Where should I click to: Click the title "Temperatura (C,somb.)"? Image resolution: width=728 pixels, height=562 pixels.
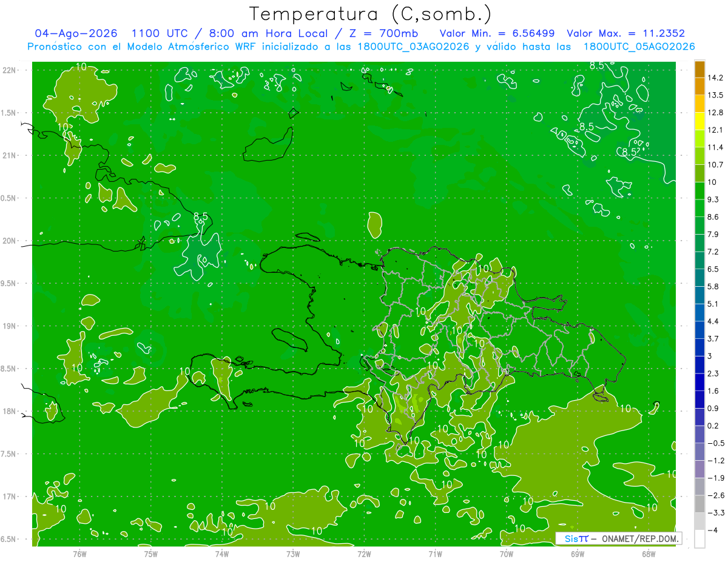click(371, 13)
